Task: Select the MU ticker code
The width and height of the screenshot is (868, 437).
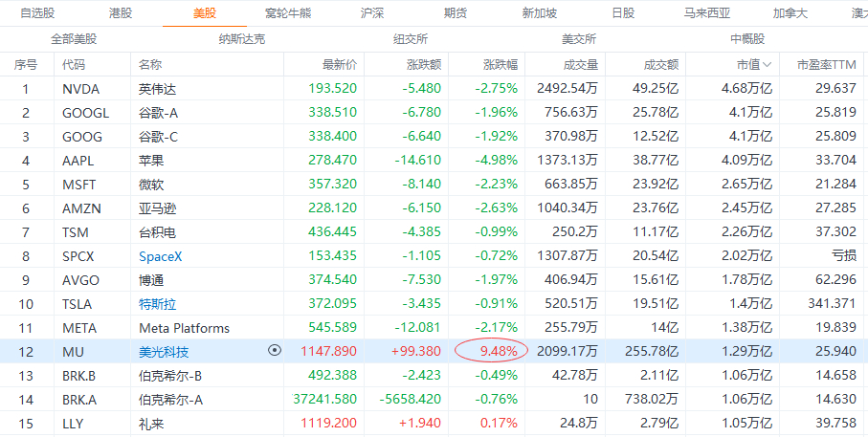Action: click(72, 352)
